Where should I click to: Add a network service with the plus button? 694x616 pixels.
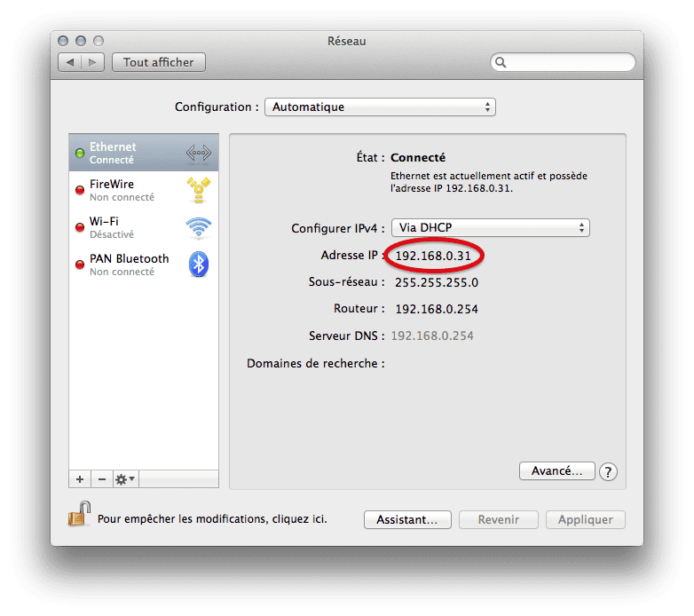tap(80, 479)
